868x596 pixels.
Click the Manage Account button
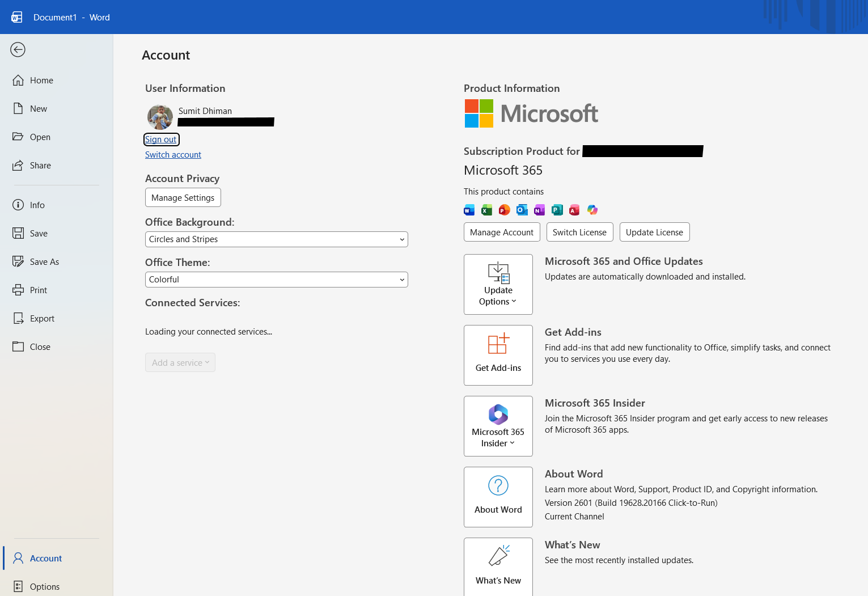click(502, 232)
